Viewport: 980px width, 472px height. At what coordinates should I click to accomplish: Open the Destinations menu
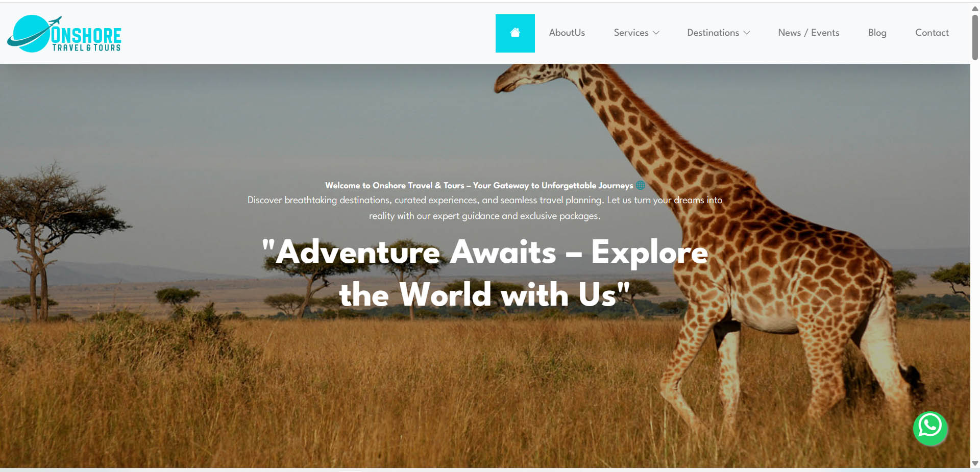[719, 33]
